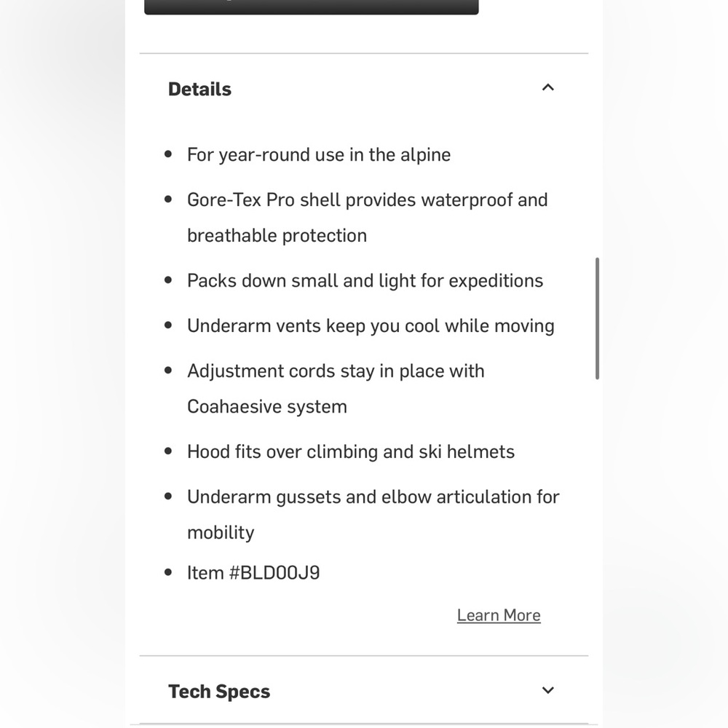Image resolution: width=728 pixels, height=728 pixels.
Task: Select the word 'mobility'
Action: click(221, 532)
